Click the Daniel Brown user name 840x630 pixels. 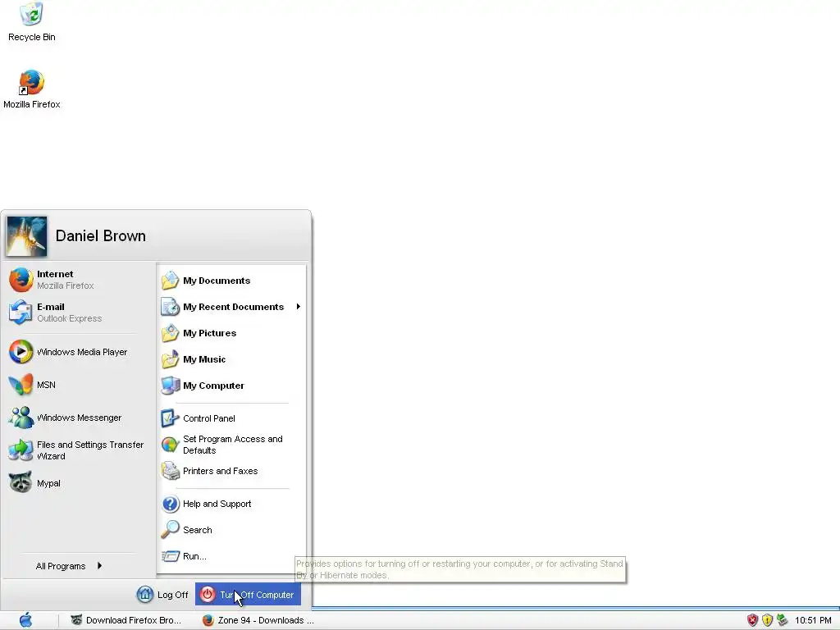click(101, 235)
